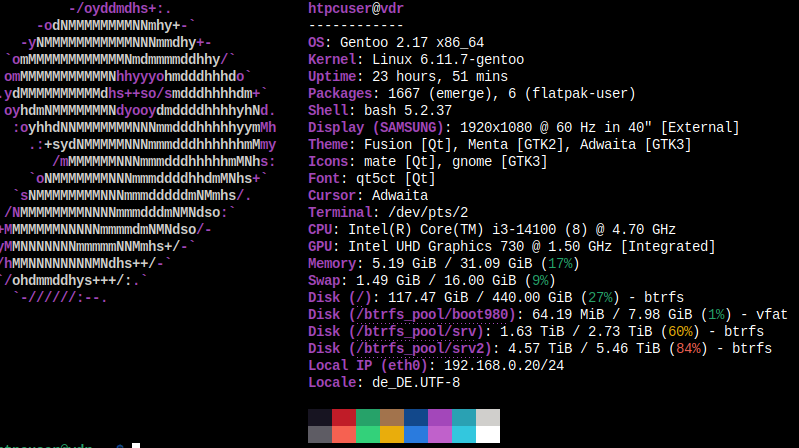Click the dark red color swatch
This screenshot has width=799, height=448.
point(343,418)
